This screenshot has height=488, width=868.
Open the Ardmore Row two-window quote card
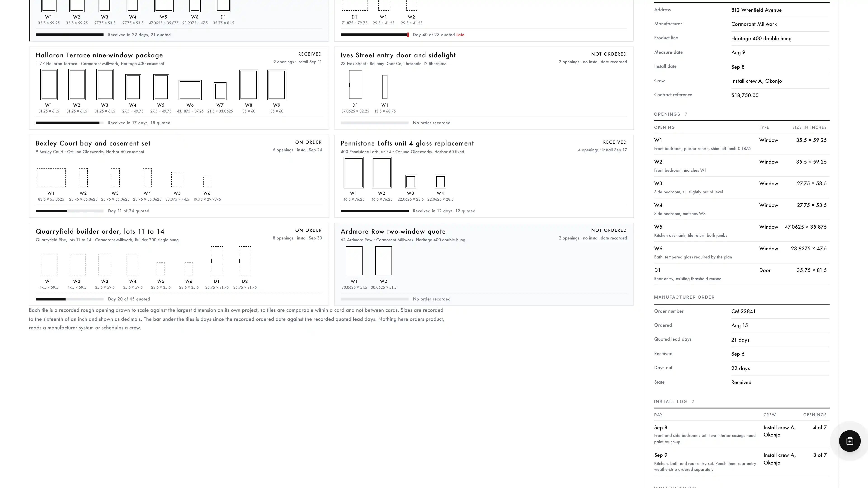[484, 264]
